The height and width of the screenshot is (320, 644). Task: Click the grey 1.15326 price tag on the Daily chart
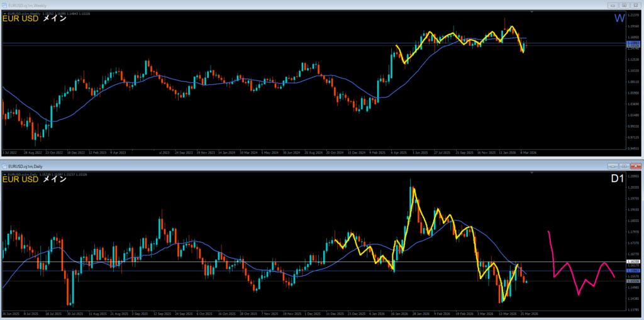(633, 281)
